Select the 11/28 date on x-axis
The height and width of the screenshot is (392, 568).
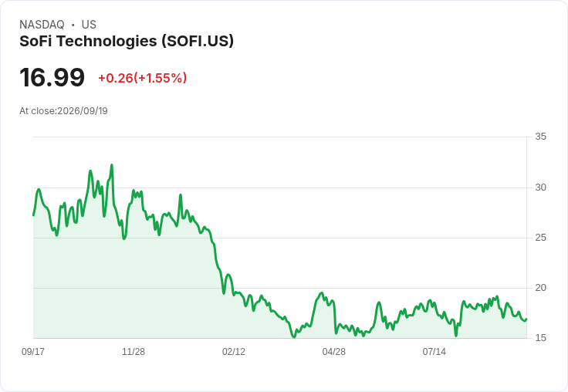coord(134,351)
